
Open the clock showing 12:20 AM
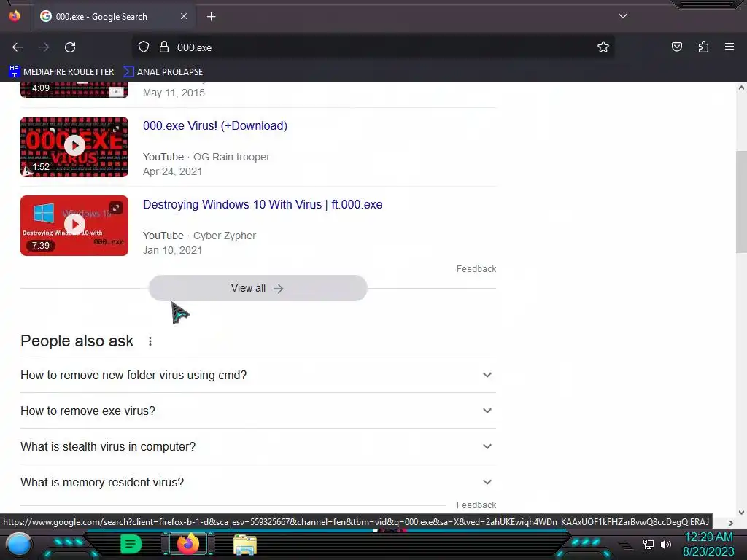708,544
